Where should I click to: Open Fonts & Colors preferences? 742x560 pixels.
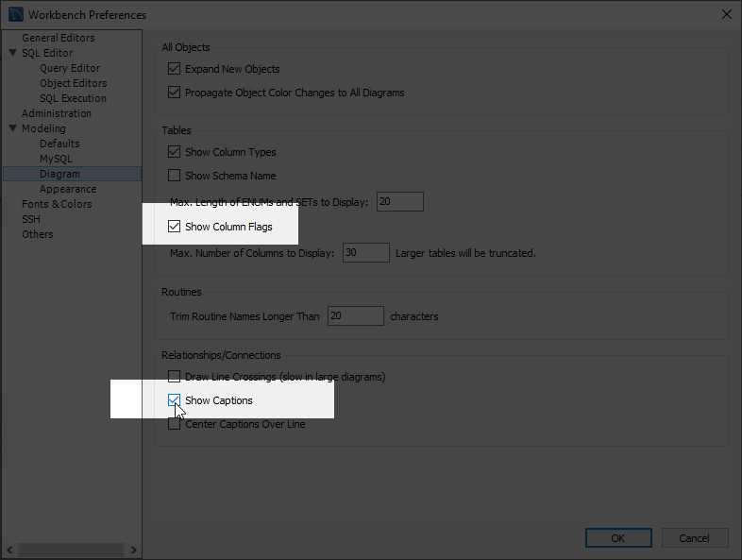click(x=57, y=204)
